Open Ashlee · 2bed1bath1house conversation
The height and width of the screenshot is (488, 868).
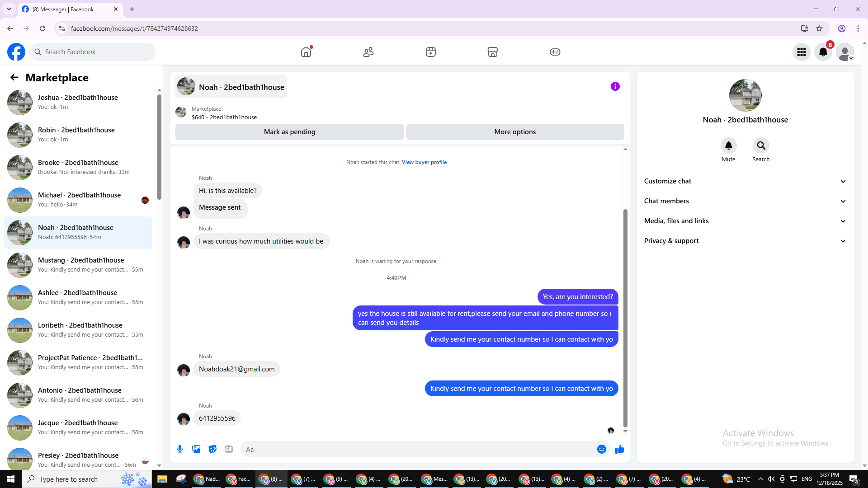[78, 297]
